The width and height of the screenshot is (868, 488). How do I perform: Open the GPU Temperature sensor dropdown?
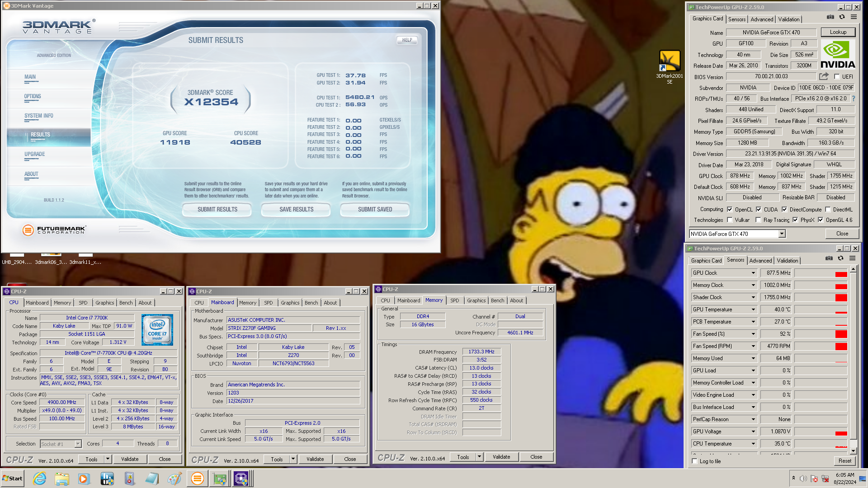[x=753, y=310]
